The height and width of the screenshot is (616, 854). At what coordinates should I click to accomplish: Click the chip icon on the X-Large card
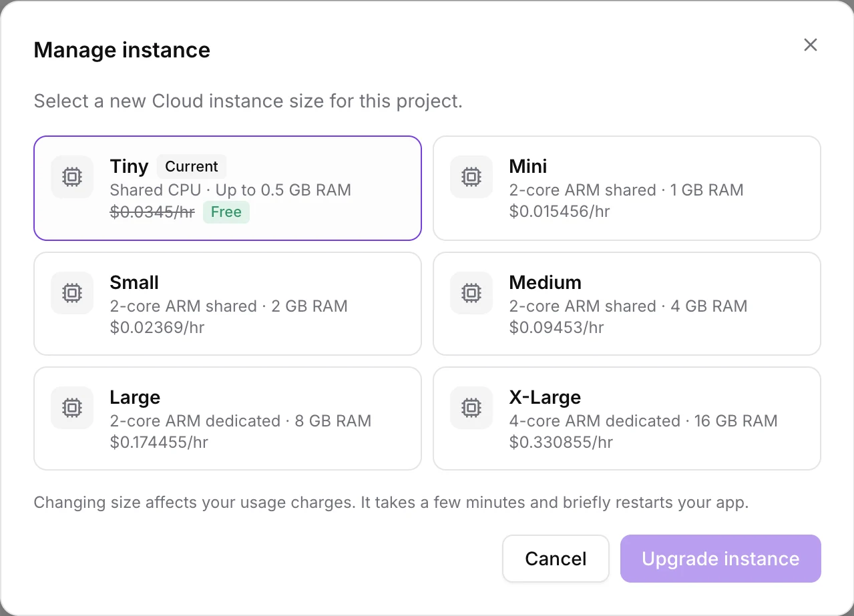coord(471,407)
